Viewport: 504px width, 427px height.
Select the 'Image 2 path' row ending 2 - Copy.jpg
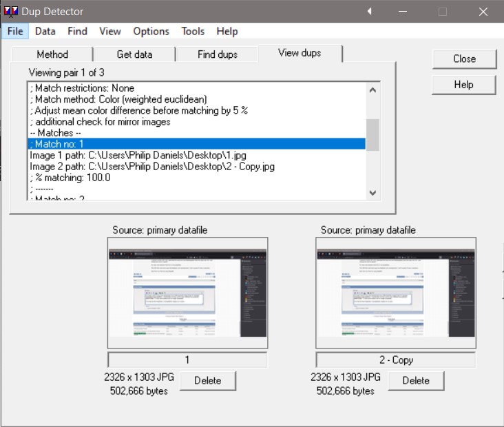(x=197, y=167)
